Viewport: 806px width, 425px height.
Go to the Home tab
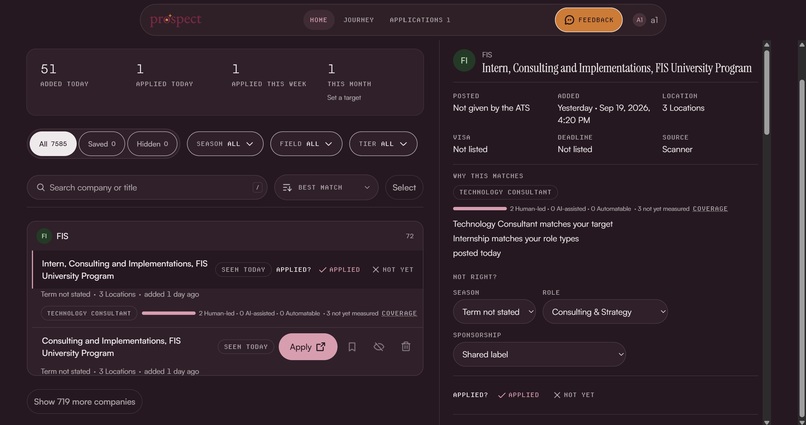coord(319,20)
